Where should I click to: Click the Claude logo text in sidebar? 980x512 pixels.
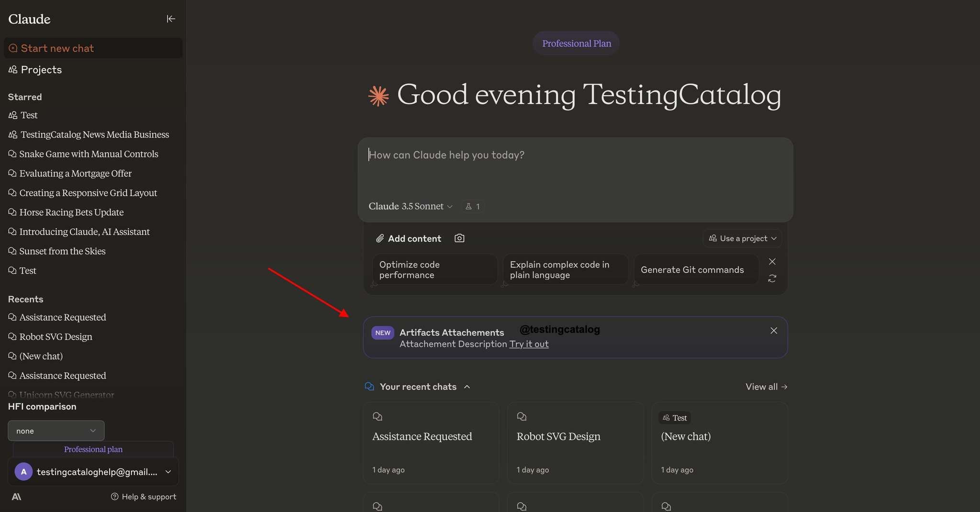tap(29, 19)
